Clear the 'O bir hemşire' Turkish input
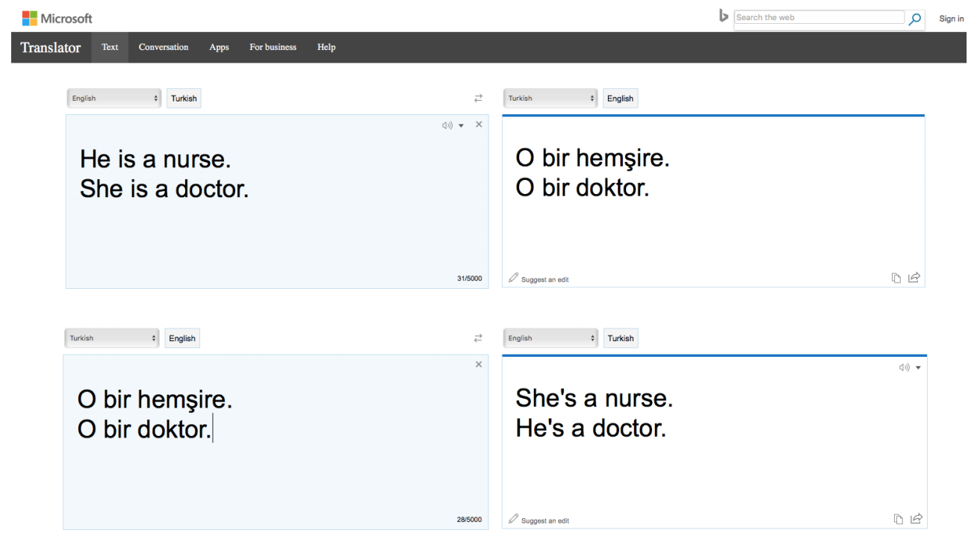 (x=479, y=364)
